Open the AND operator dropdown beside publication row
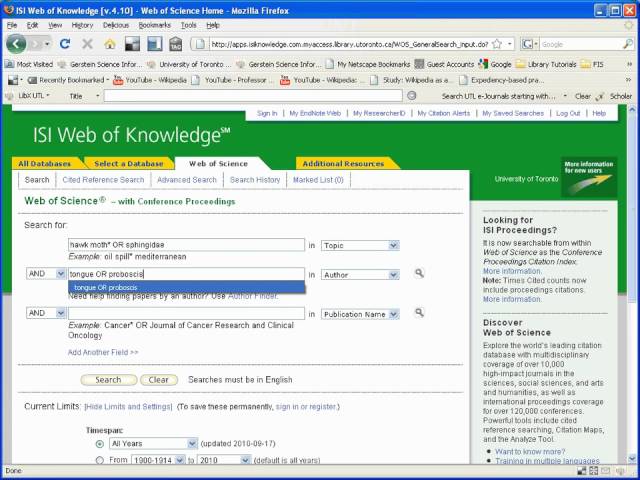The image size is (640, 480). coord(46,313)
